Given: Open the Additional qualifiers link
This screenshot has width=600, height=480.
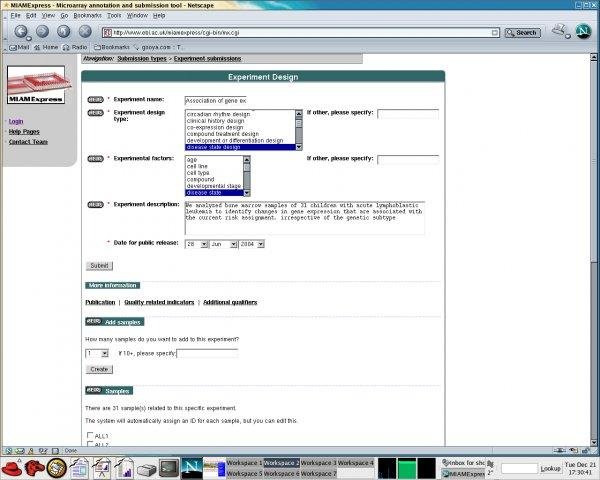Looking at the screenshot, I should pyautogui.click(x=230, y=302).
